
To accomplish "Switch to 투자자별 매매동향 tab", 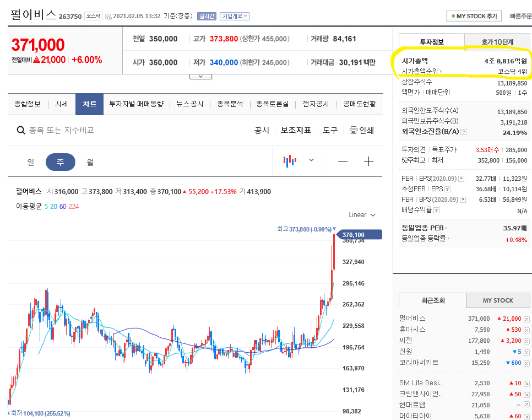I will 136,104.
